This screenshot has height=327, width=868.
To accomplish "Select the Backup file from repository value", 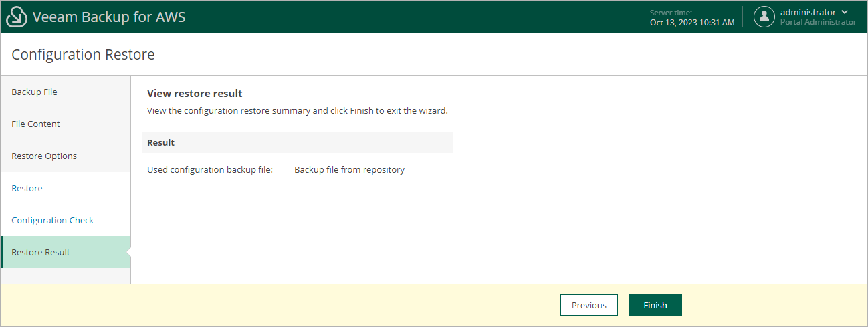I will pyautogui.click(x=349, y=169).
